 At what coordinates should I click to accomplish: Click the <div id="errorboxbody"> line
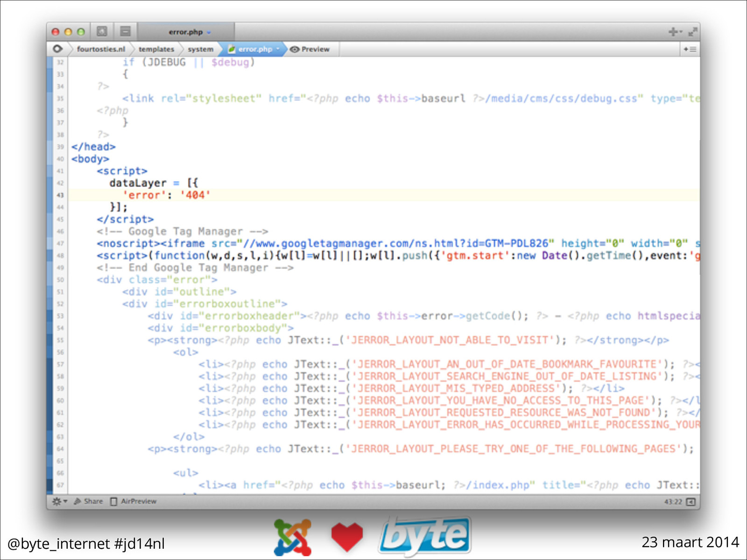point(221,328)
